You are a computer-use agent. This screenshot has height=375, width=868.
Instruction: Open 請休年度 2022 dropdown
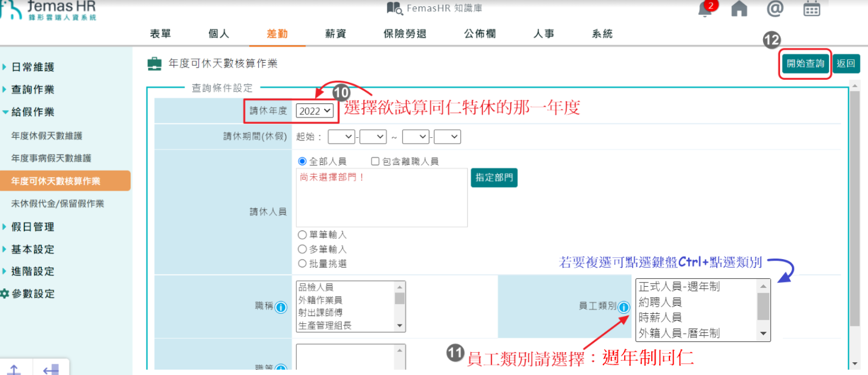[x=315, y=111]
